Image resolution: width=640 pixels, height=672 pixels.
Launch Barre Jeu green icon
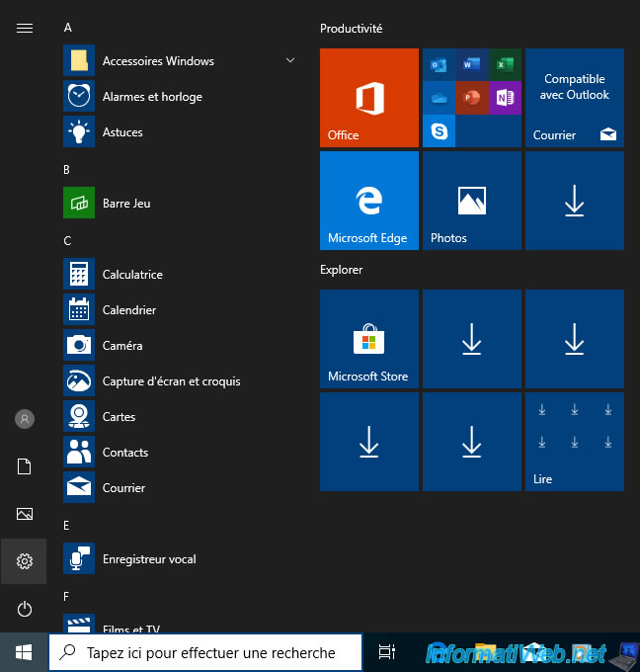(x=79, y=203)
